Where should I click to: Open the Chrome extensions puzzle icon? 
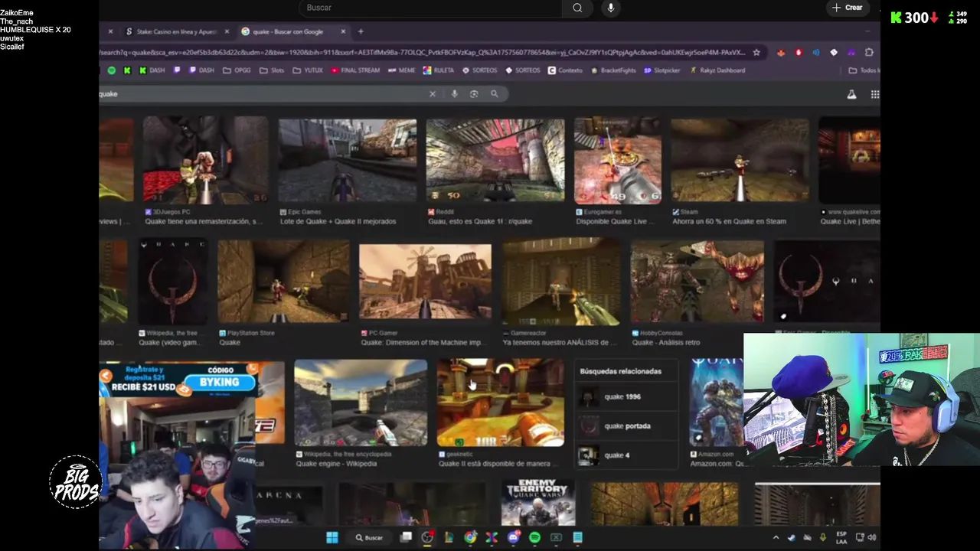(869, 52)
